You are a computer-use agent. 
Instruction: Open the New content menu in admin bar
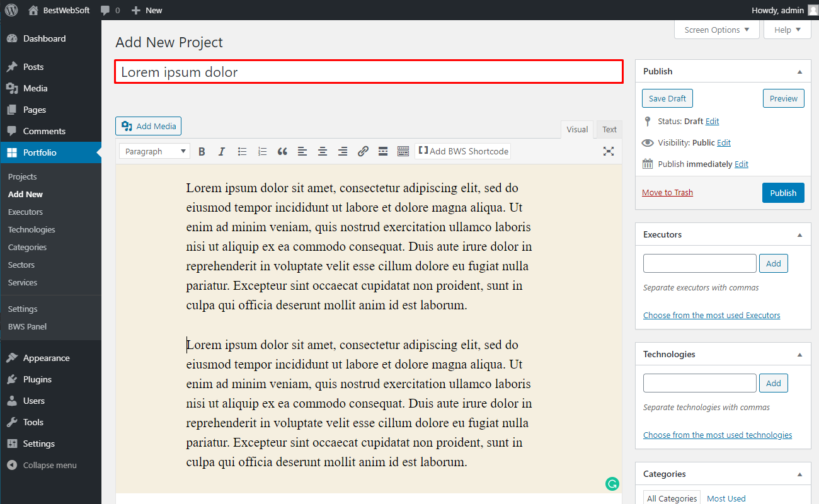point(147,10)
